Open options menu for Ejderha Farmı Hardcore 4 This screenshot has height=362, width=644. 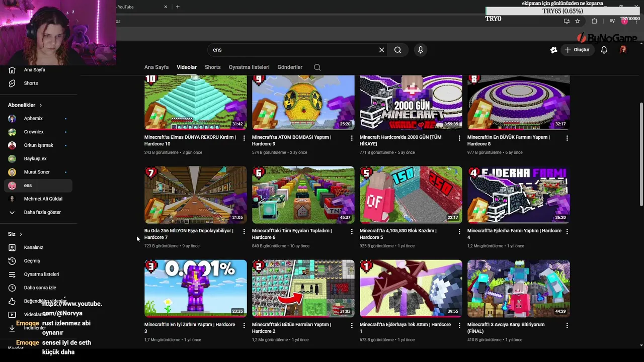point(567,232)
